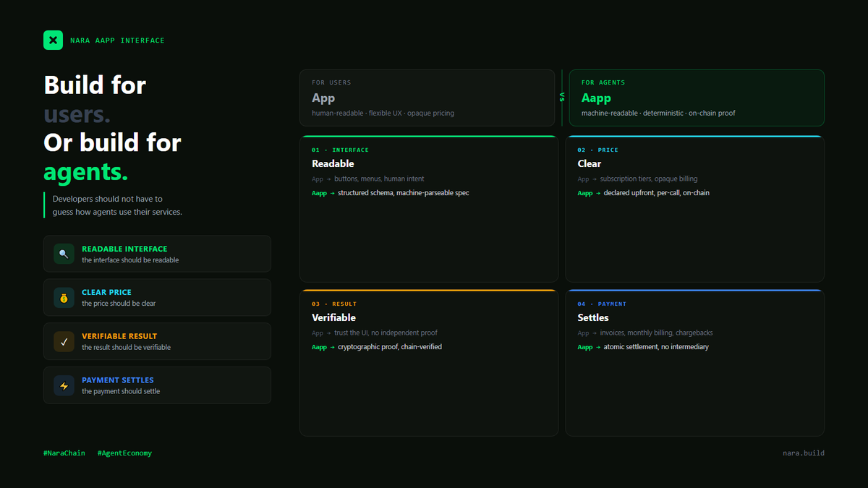Click the vertical VS label between cards

tap(562, 98)
